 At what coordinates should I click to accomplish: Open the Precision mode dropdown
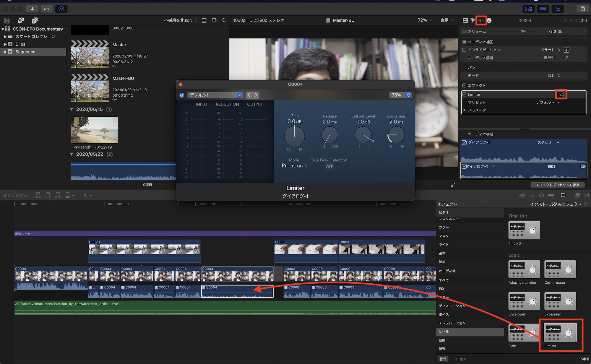[x=294, y=166]
